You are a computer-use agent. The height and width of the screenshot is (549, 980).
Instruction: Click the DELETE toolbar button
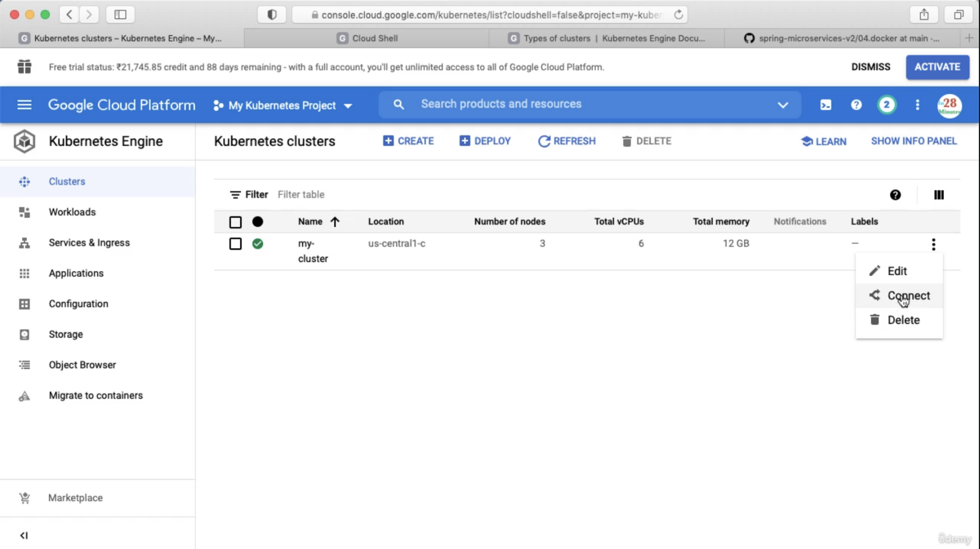[646, 141]
